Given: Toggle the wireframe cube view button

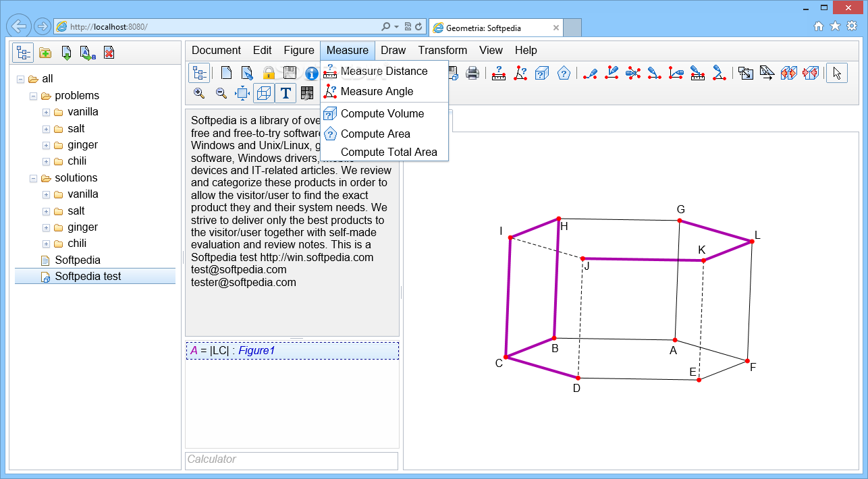Looking at the screenshot, I should 264,93.
